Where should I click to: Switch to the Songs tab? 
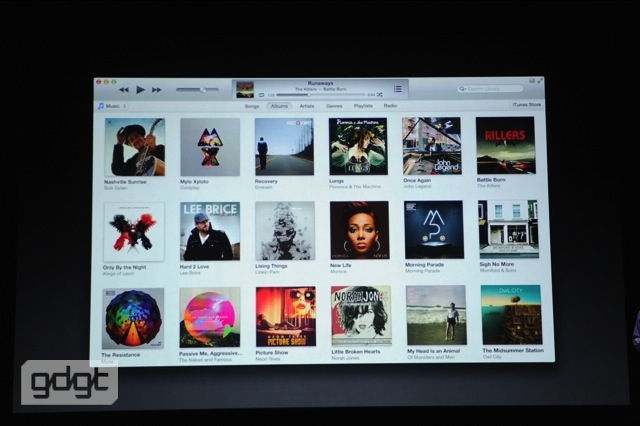[x=252, y=106]
